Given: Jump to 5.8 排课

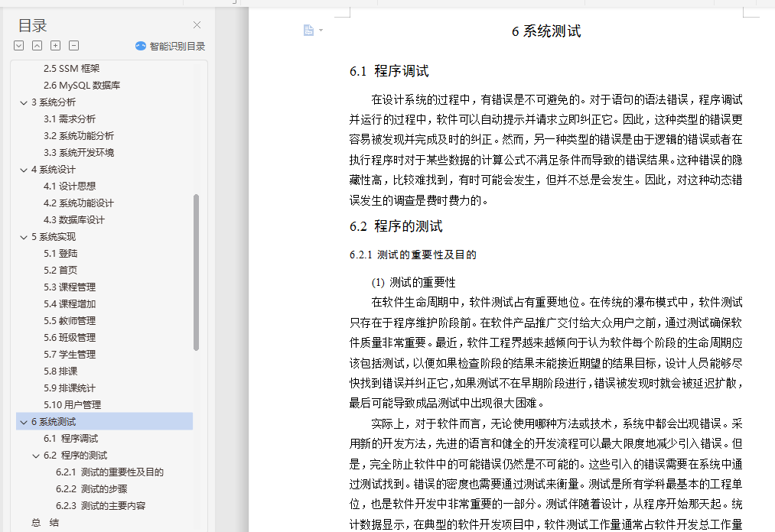Looking at the screenshot, I should coord(60,371).
